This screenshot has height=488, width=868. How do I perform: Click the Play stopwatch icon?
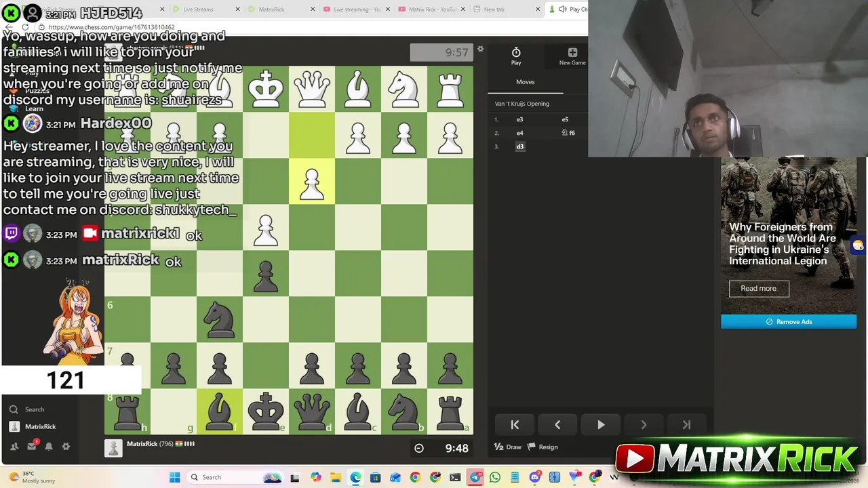point(516,52)
